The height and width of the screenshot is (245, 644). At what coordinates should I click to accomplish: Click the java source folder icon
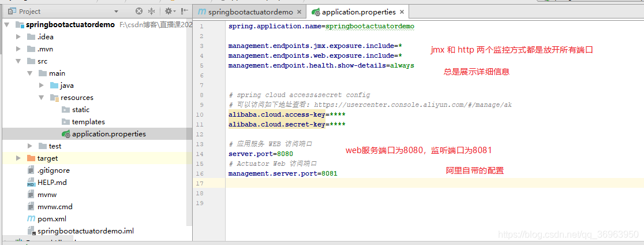pos(54,86)
